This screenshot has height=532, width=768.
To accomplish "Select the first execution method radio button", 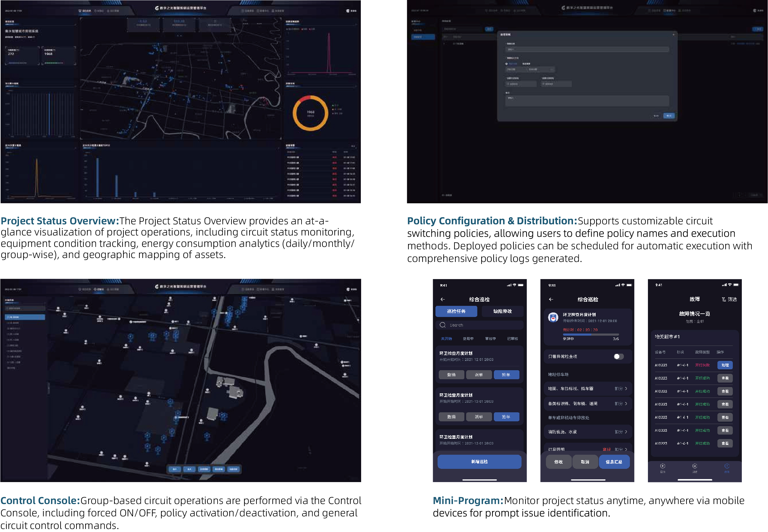I will click(x=506, y=64).
